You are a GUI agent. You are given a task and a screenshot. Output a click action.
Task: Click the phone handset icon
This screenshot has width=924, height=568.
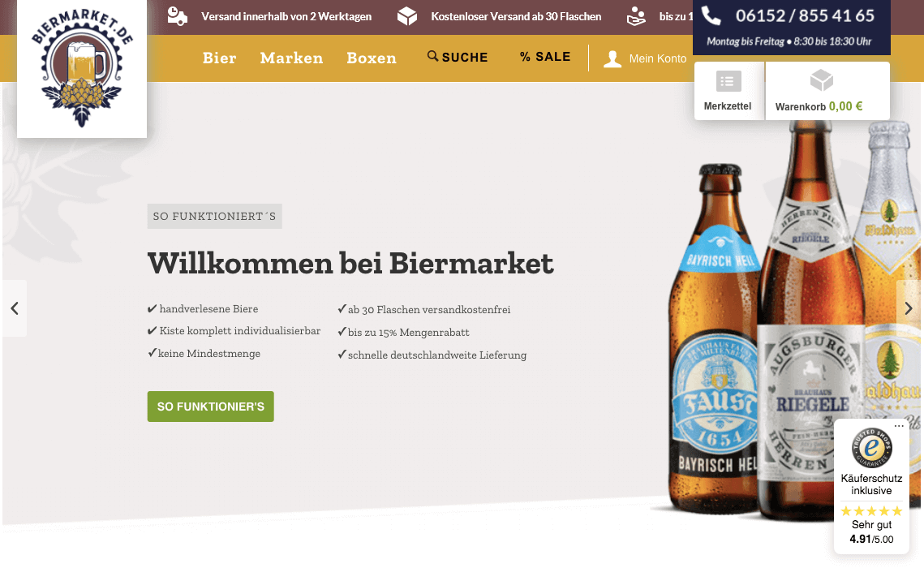point(711,16)
